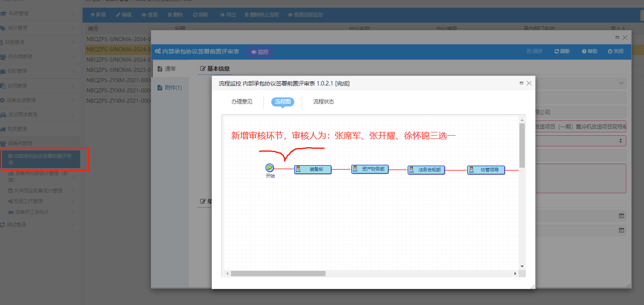Click the flowchart horizontal scrollbar thumb
Viewport: 644px width, 305px height.
pos(278,273)
